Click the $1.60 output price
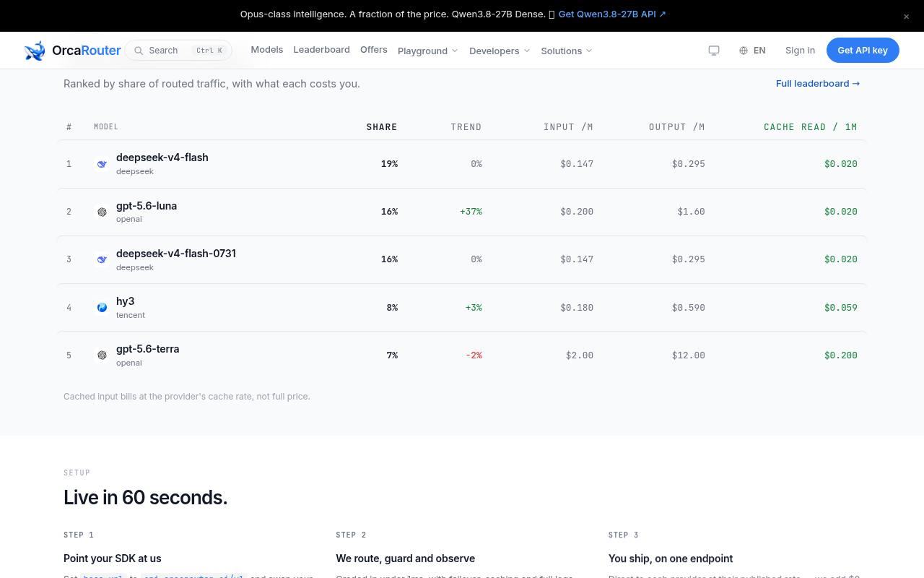 [x=691, y=212]
